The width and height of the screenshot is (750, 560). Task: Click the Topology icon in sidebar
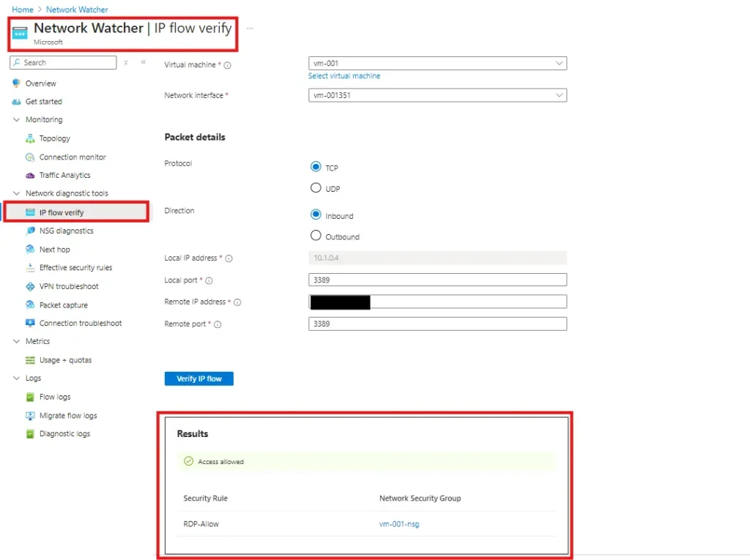pyautogui.click(x=30, y=138)
